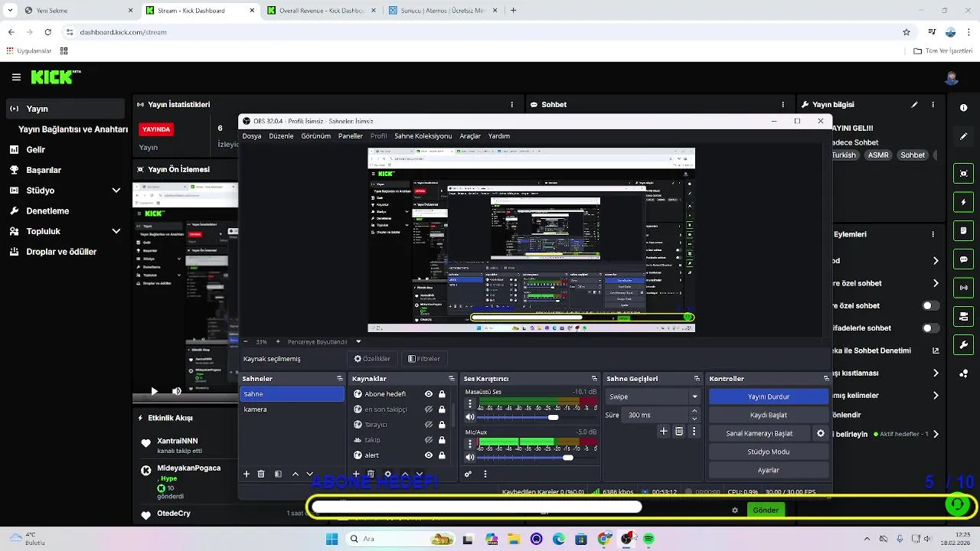Click the broadcast signal icon in right rail
This screenshot has width=980, height=551.
tap(964, 288)
